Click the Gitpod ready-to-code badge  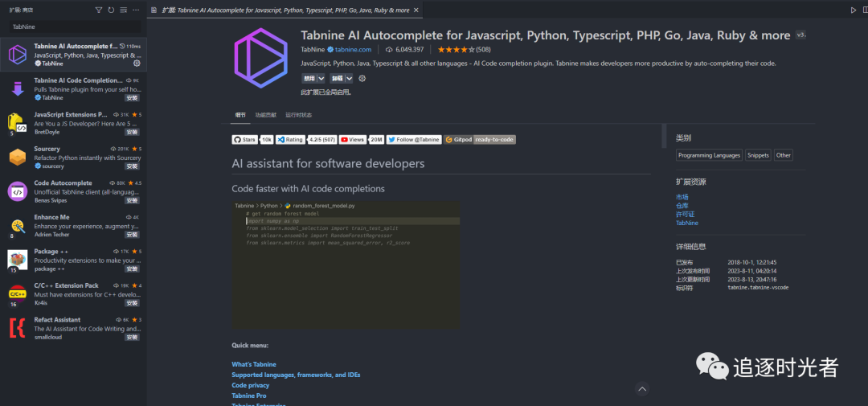click(479, 140)
